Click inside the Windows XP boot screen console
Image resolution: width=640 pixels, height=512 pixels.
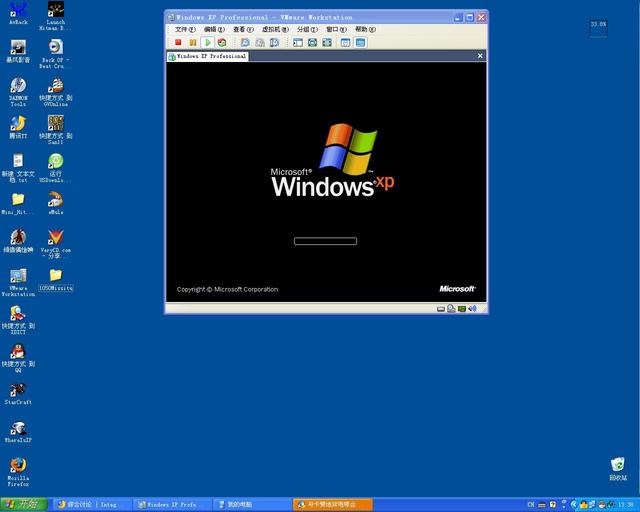pos(326,182)
